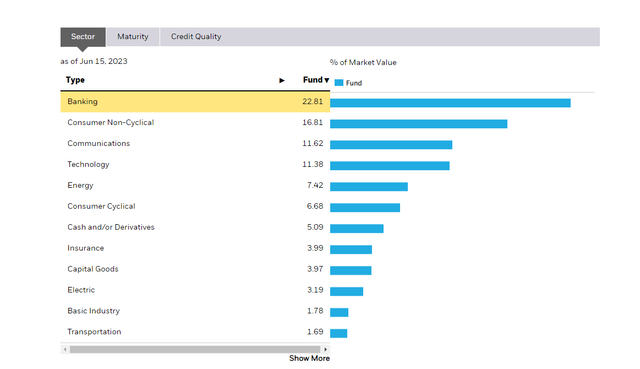
Task: Click the Energy chart bar
Action: (x=369, y=187)
